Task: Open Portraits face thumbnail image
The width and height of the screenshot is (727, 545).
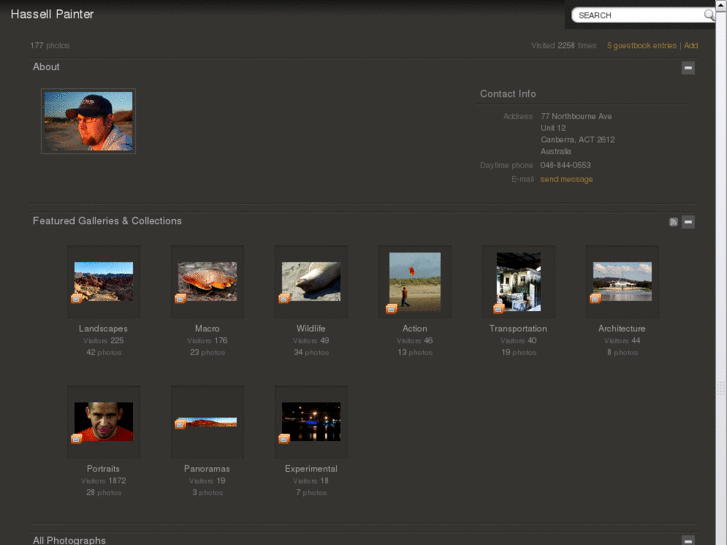Action: [x=103, y=422]
